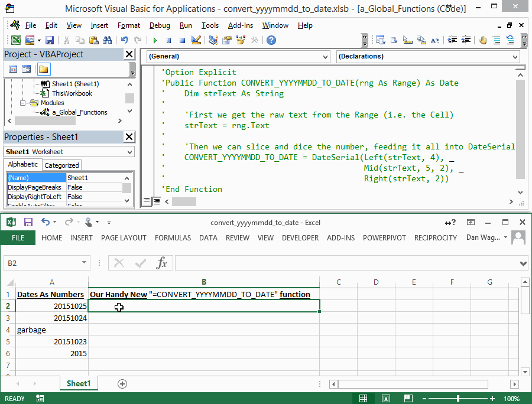
Task: Open the Debug menu
Action: [x=160, y=25]
